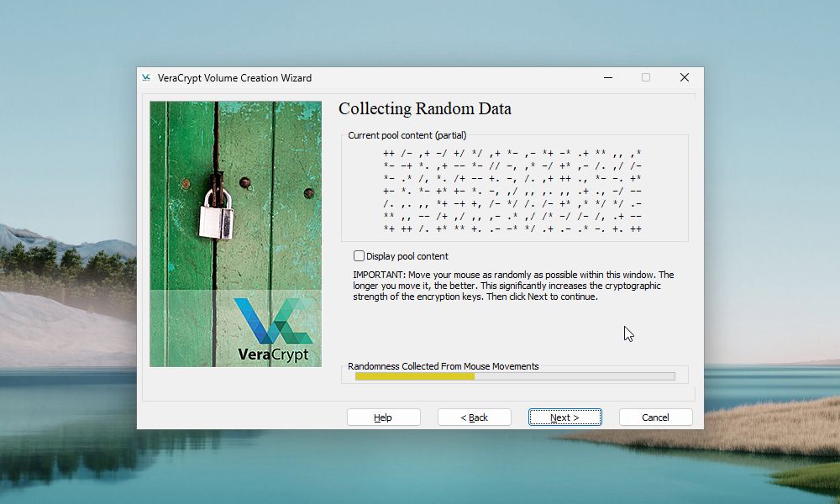Click the "Randomness Collected From Mouse Movements" label
Viewport: 840px width, 504px height.
[443, 366]
